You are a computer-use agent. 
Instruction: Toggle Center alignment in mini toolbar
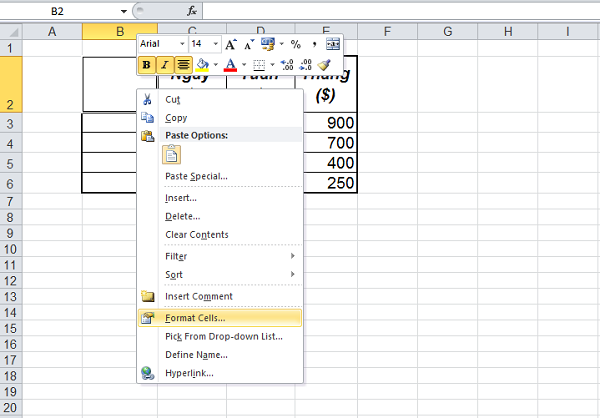click(x=183, y=65)
